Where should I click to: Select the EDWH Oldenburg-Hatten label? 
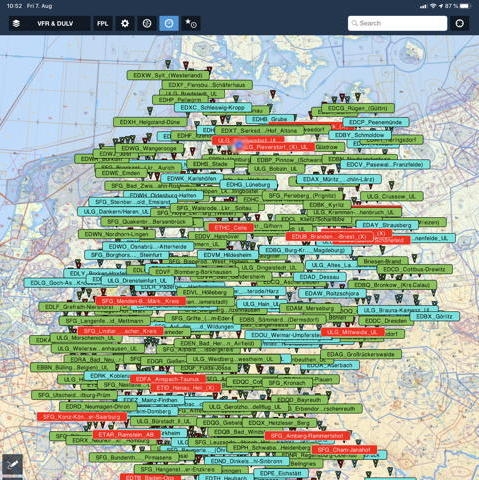pyautogui.click(x=163, y=195)
